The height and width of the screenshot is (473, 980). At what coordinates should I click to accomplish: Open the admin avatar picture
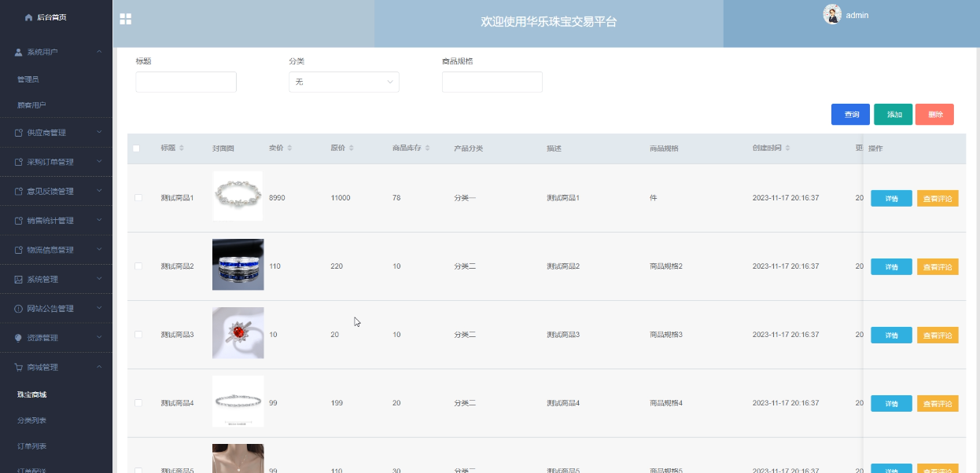(x=832, y=14)
